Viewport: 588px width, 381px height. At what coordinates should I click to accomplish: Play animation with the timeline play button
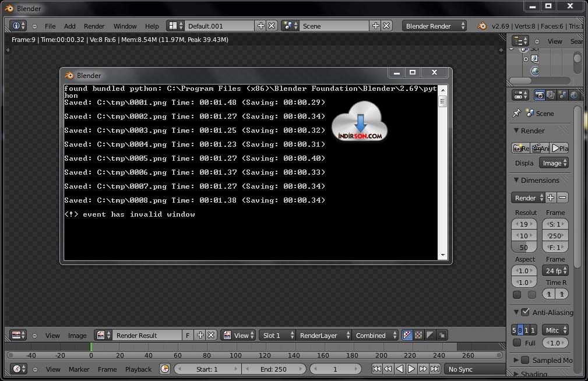coord(411,369)
